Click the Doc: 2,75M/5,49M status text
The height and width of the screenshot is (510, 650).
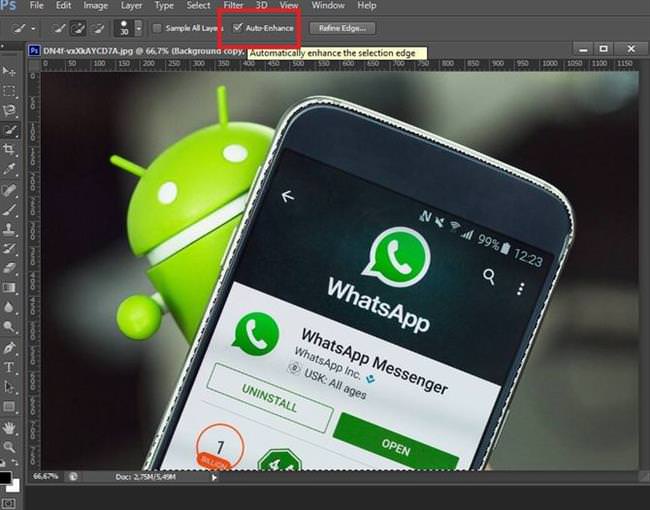click(145, 477)
